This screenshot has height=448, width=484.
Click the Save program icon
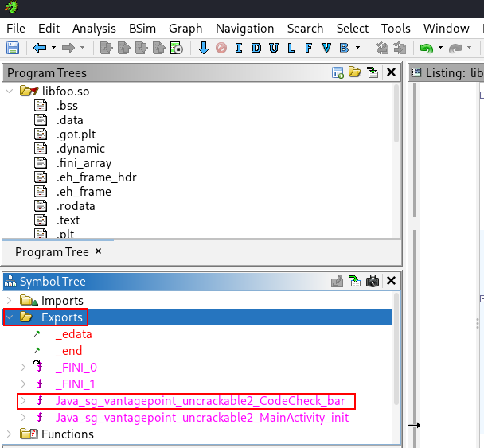pyautogui.click(x=13, y=48)
